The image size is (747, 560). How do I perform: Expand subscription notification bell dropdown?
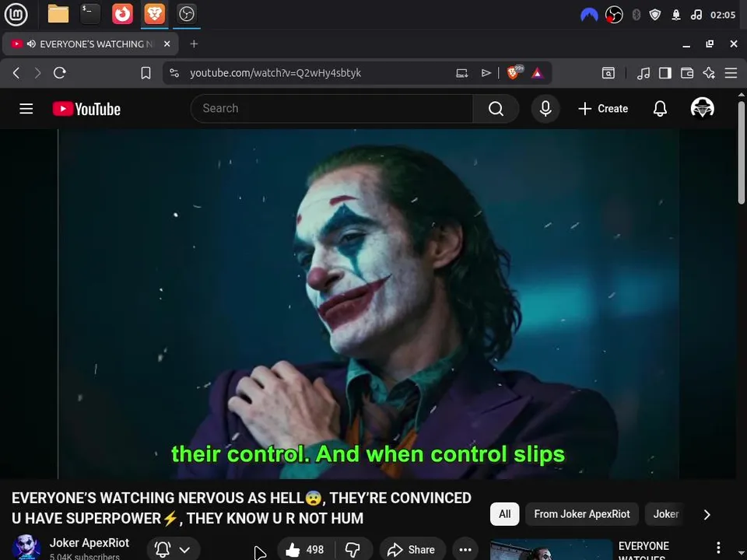[x=174, y=550]
